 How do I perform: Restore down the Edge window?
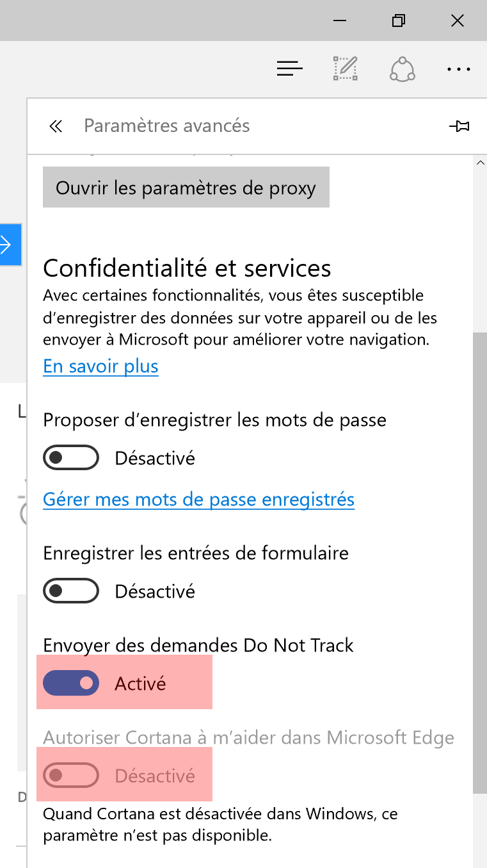coord(399,20)
